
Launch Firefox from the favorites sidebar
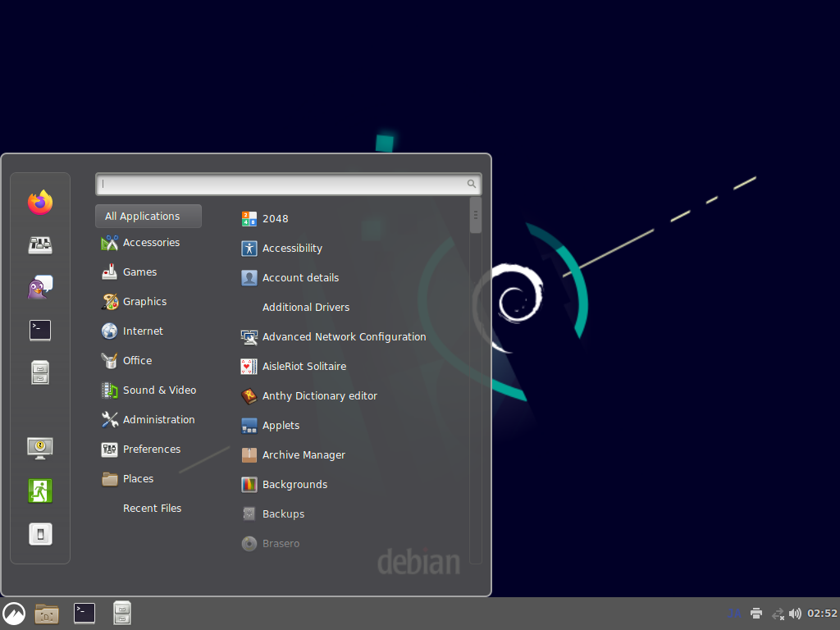click(39, 202)
